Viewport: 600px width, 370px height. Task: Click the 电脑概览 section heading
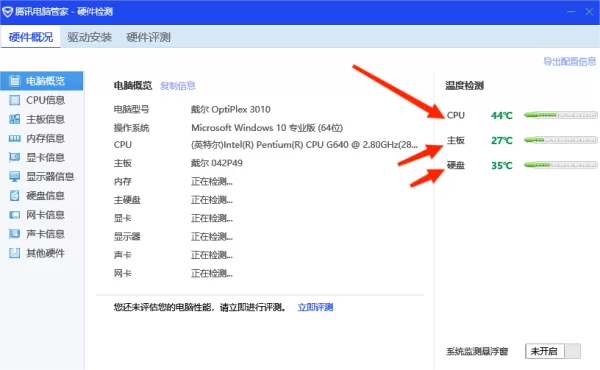click(133, 85)
